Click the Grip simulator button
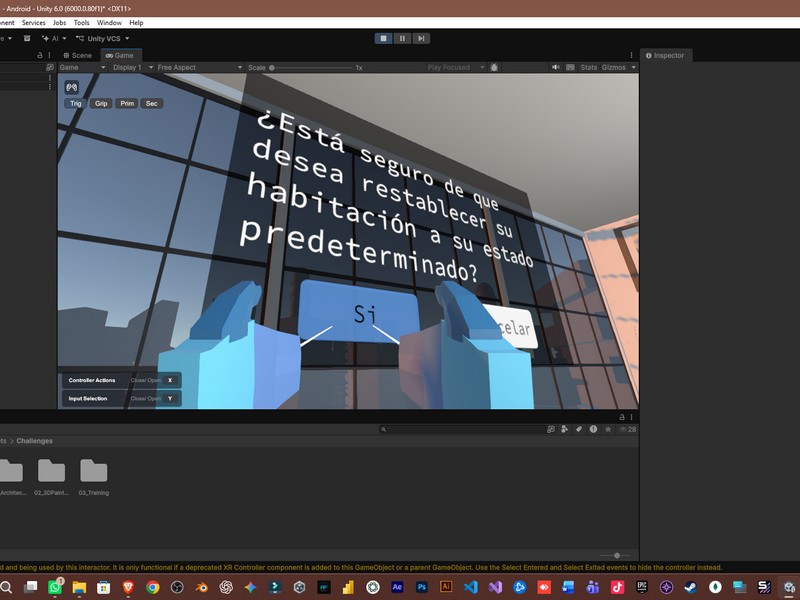 click(x=101, y=103)
